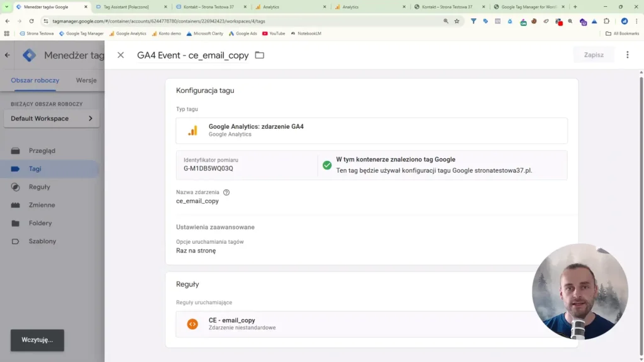Bookmark this page with the star icon

click(x=457, y=21)
